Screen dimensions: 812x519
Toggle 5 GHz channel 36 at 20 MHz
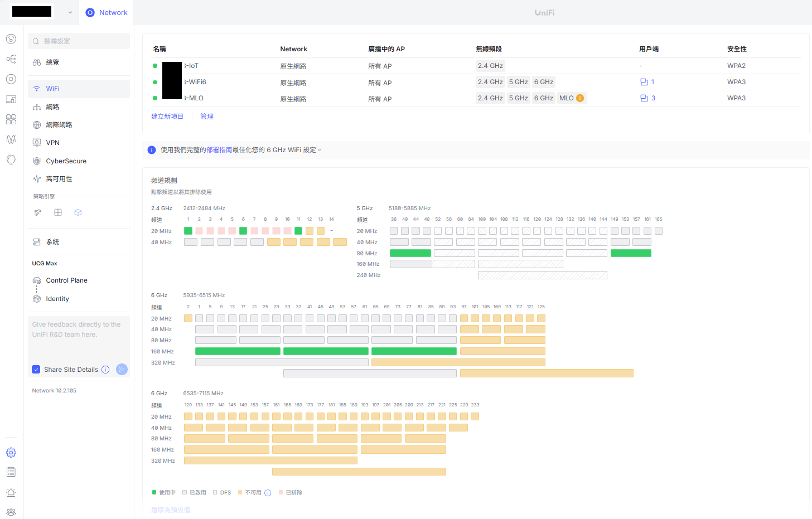pos(394,231)
